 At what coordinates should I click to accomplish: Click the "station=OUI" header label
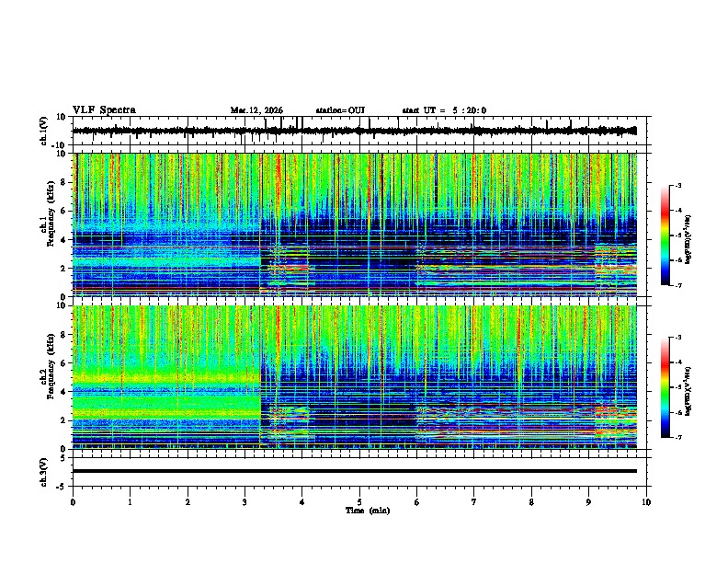click(340, 110)
